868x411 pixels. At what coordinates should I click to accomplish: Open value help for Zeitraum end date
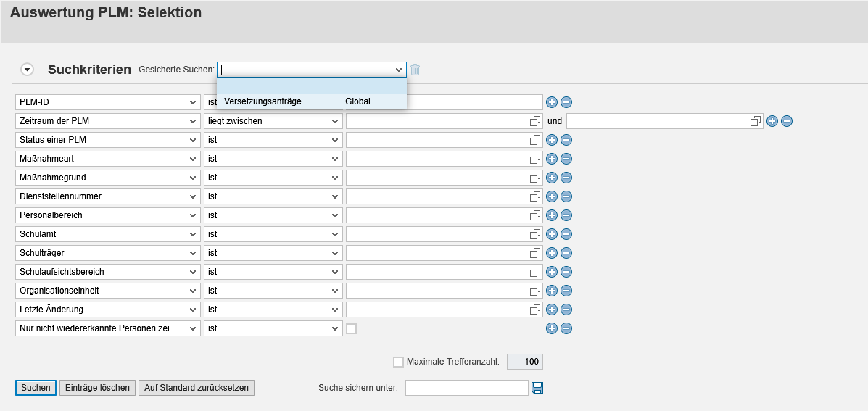tap(756, 121)
